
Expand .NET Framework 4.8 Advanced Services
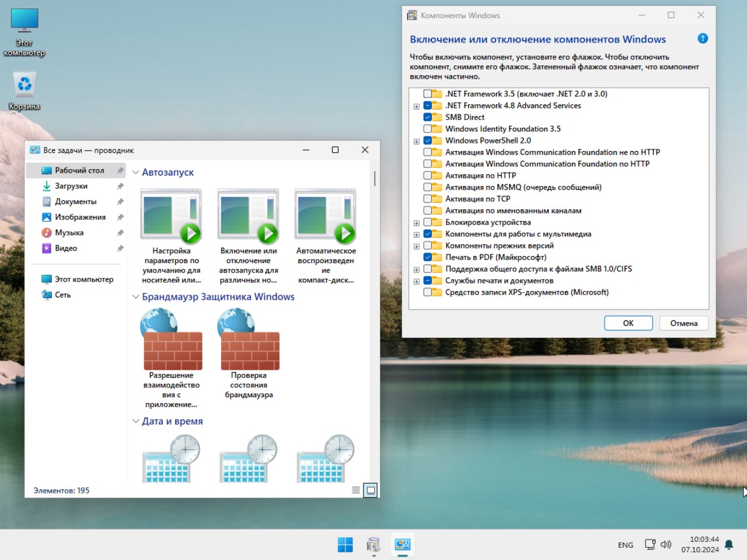coord(416,106)
